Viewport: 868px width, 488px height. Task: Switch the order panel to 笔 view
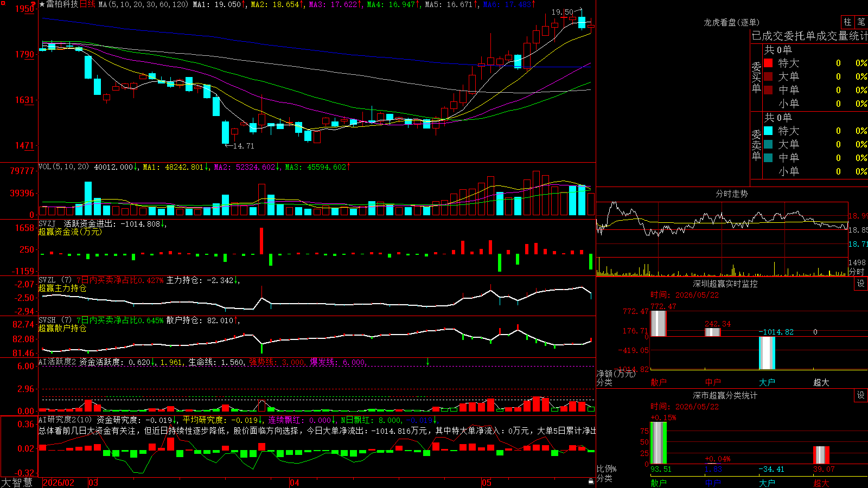click(861, 22)
